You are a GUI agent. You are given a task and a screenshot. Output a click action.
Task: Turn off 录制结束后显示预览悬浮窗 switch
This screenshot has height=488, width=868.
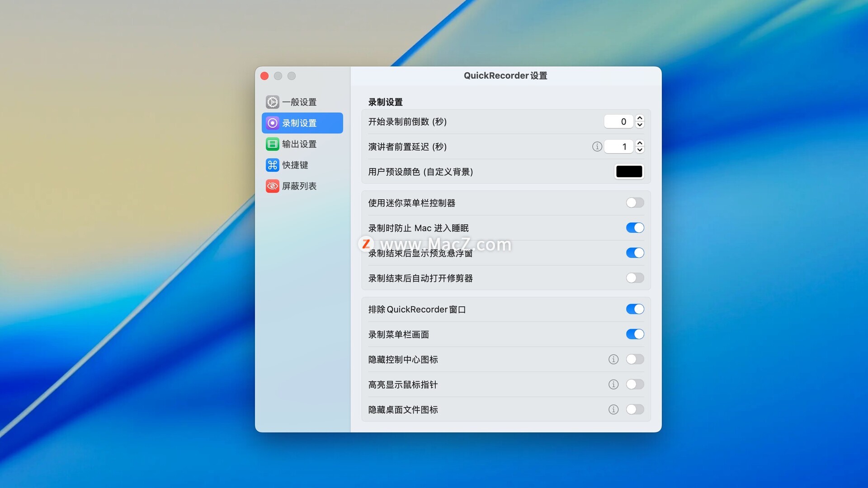click(635, 253)
